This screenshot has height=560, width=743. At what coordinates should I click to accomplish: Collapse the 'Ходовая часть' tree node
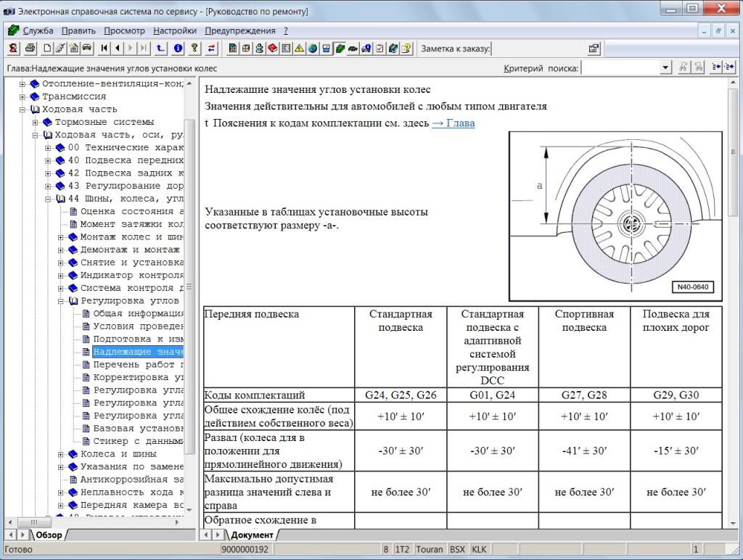22,110
